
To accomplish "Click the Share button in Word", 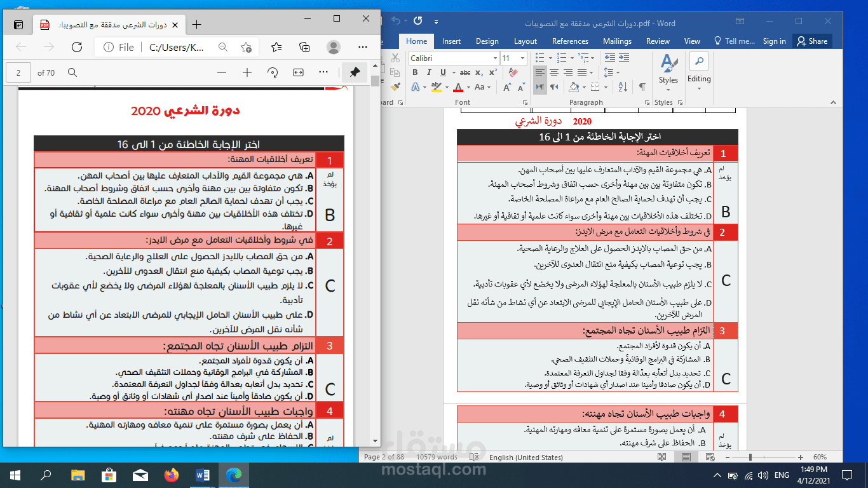I will coord(813,41).
